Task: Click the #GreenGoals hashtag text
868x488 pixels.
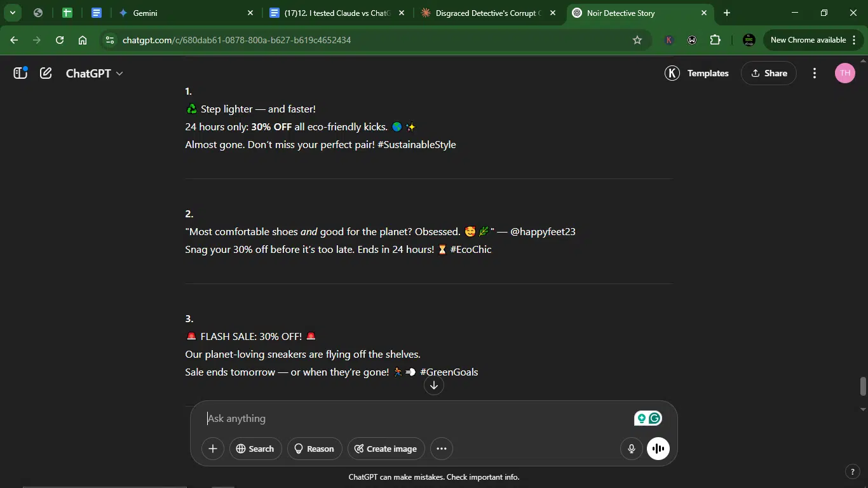Action: click(449, 372)
